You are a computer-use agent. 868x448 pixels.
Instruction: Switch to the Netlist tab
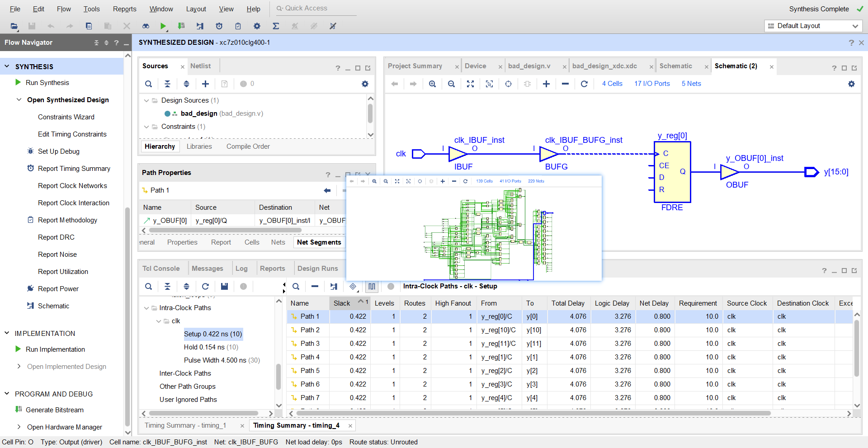click(200, 66)
